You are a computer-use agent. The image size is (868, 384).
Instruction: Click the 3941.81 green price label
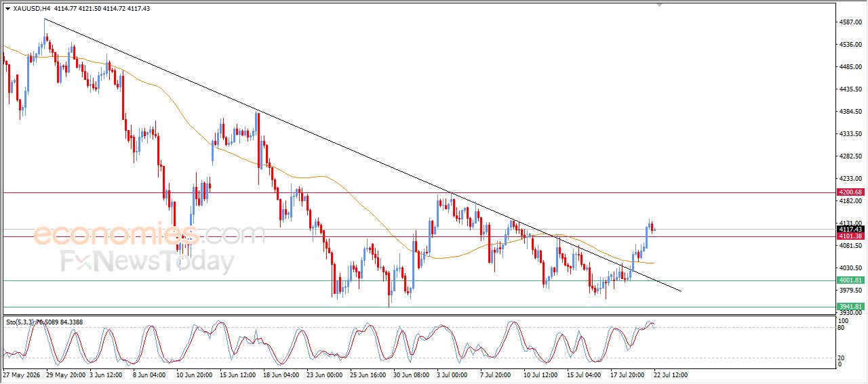(x=850, y=307)
